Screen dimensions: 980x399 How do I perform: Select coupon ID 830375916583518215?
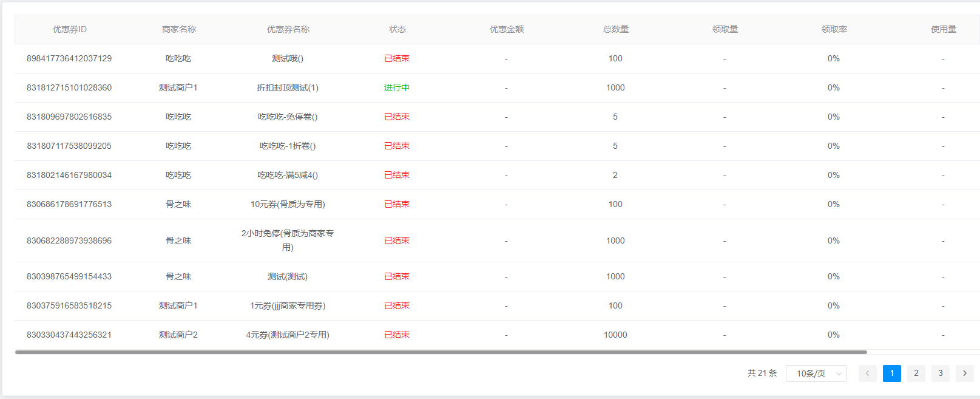click(x=69, y=305)
